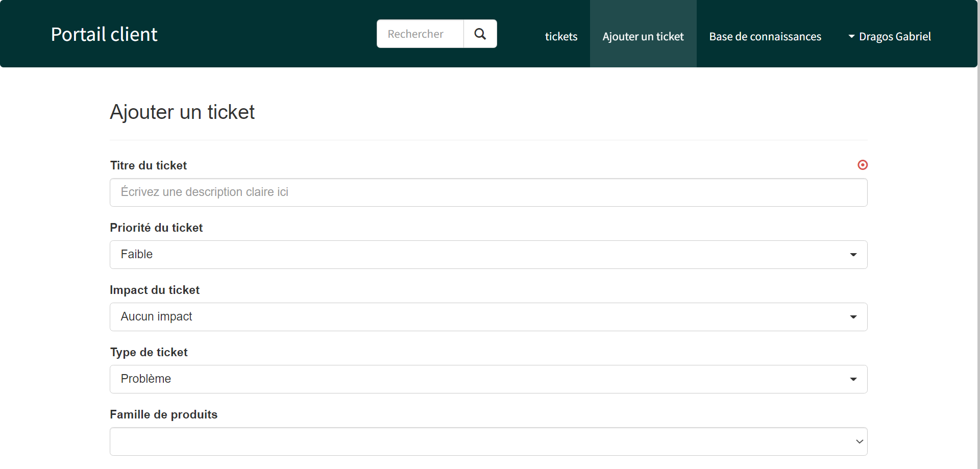This screenshot has height=469, width=980.
Task: Open Base de connaissances
Action: pyautogui.click(x=765, y=36)
